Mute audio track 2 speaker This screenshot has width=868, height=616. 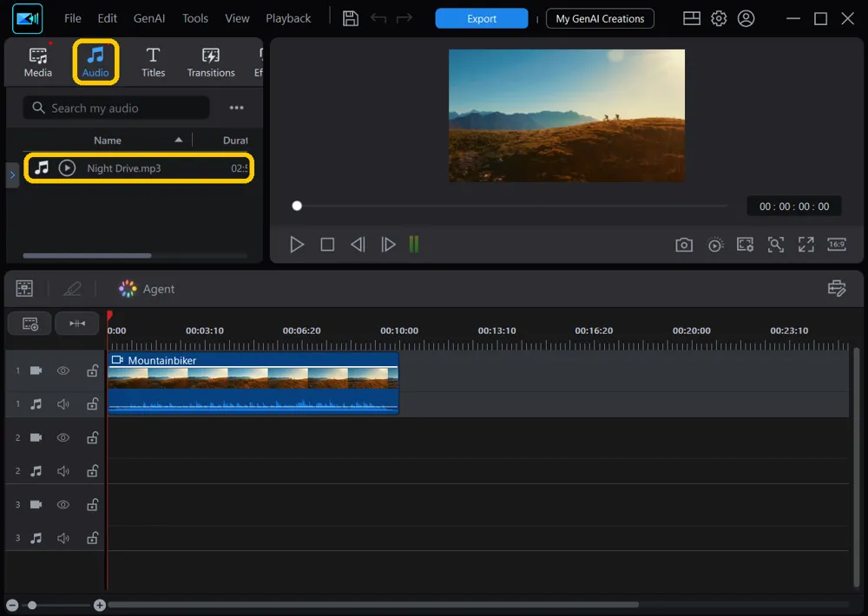63,471
